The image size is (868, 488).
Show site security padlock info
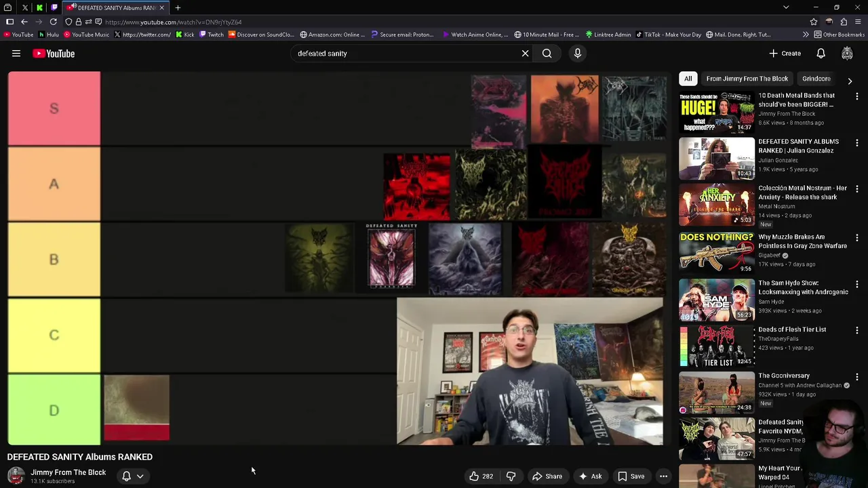point(79,22)
